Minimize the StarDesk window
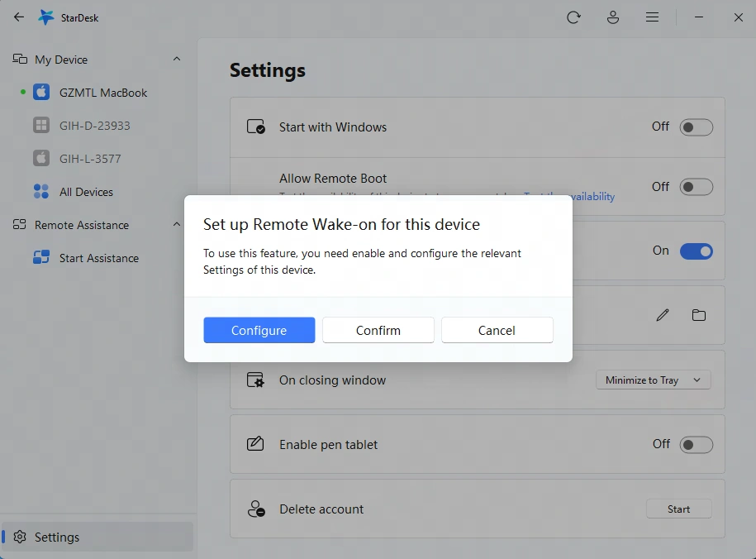The width and height of the screenshot is (756, 559). pyautogui.click(x=699, y=17)
